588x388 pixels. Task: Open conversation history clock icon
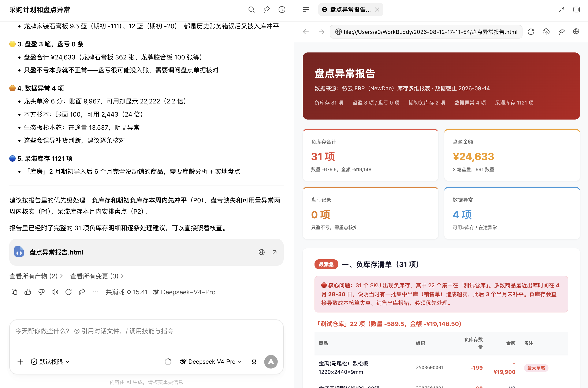[282, 10]
